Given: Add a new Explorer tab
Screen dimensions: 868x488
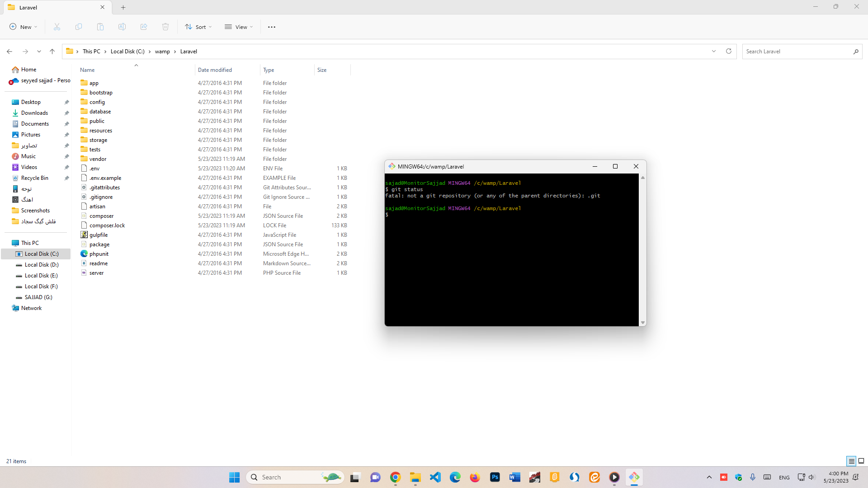Looking at the screenshot, I should [x=123, y=8].
